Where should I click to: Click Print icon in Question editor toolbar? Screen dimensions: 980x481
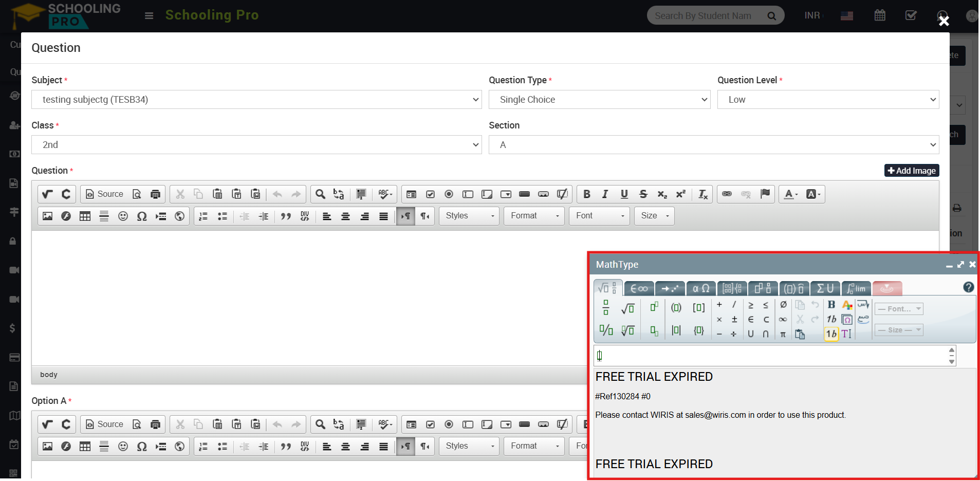[155, 194]
